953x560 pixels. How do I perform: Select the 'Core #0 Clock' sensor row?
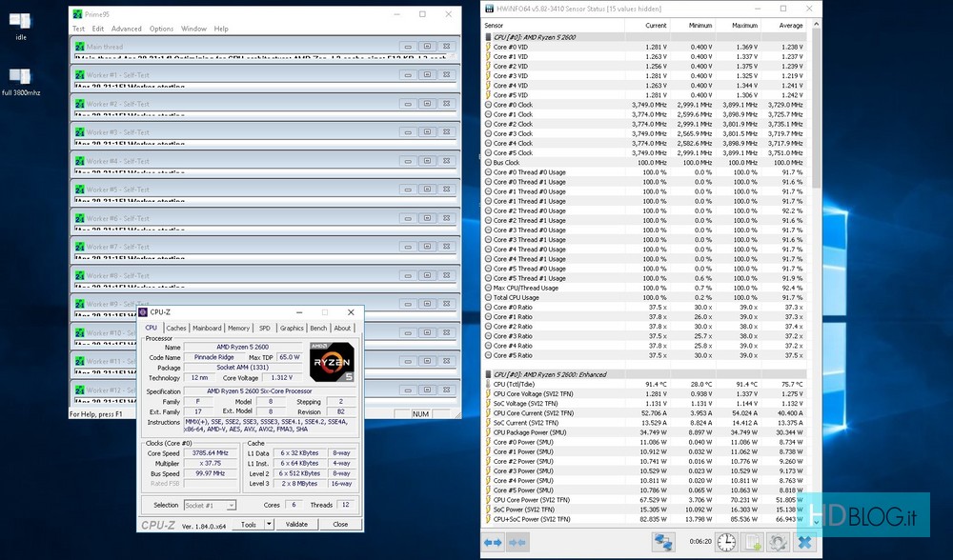(x=513, y=105)
